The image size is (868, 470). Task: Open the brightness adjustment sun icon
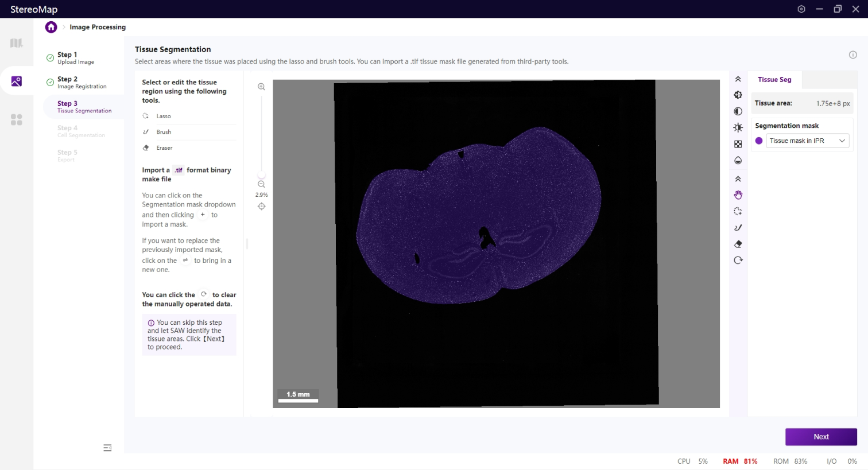pyautogui.click(x=738, y=127)
